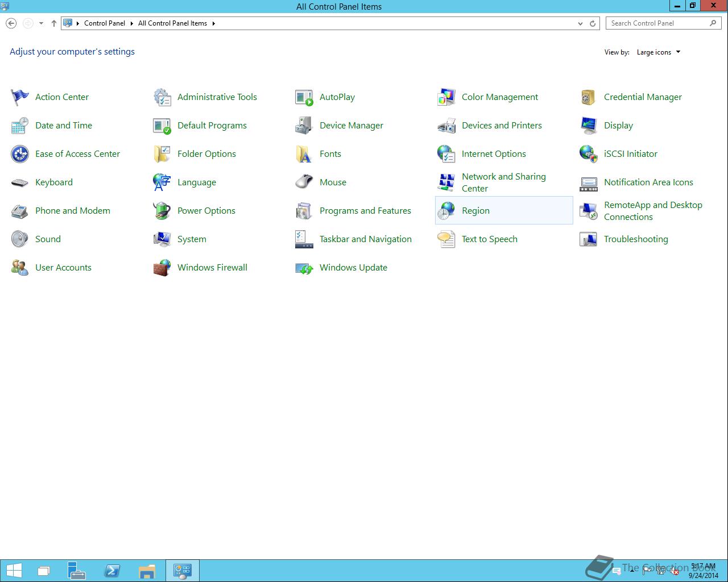Image resolution: width=728 pixels, height=582 pixels.
Task: Expand the address bar history dropdown arrow
Action: click(580, 23)
